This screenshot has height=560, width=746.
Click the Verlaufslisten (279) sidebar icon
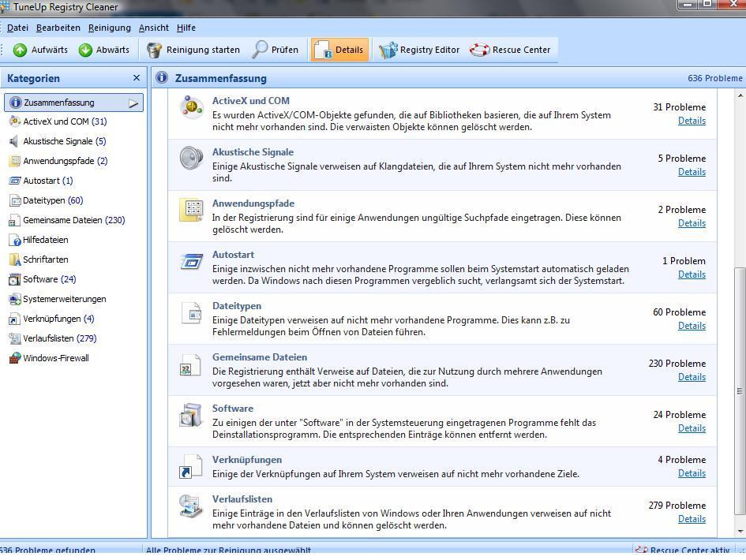(15, 338)
